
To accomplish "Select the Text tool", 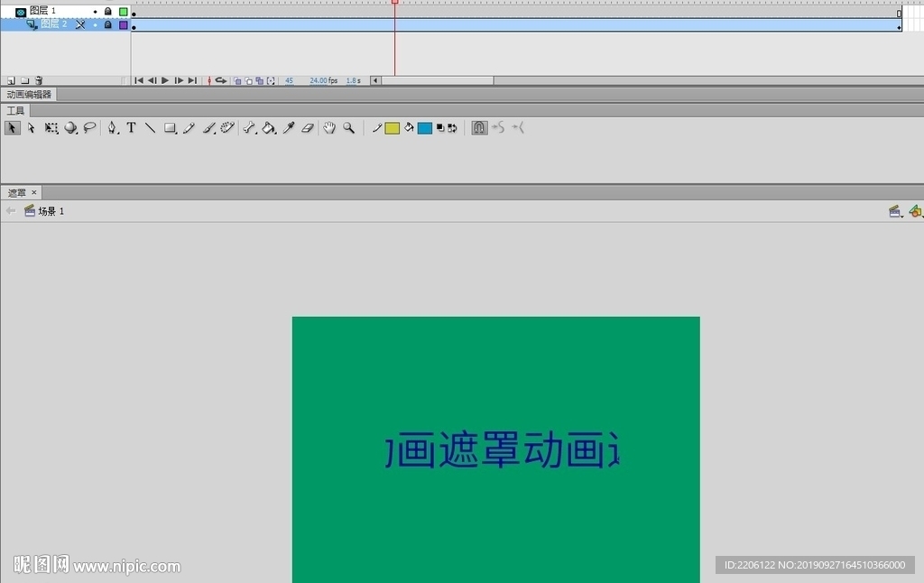I will pyautogui.click(x=131, y=127).
